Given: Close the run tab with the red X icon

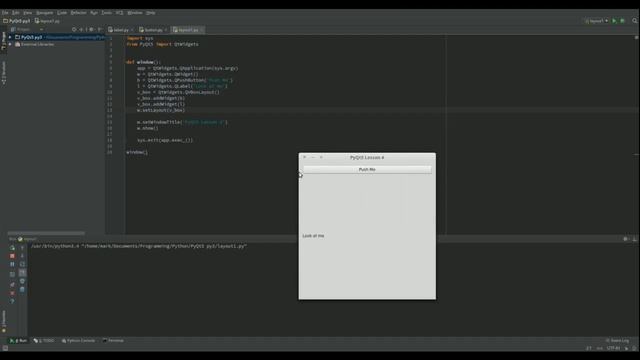Looking at the screenshot, I should pos(12,293).
